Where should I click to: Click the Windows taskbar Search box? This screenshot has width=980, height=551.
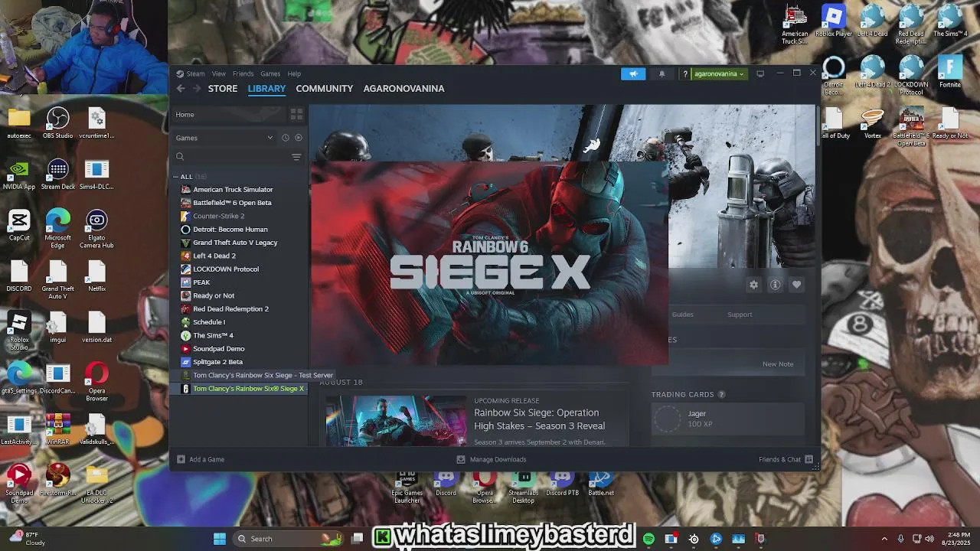[287, 539]
